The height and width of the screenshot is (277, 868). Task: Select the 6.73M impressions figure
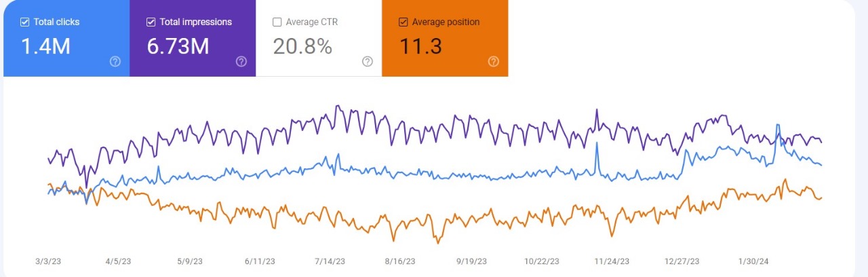(178, 46)
